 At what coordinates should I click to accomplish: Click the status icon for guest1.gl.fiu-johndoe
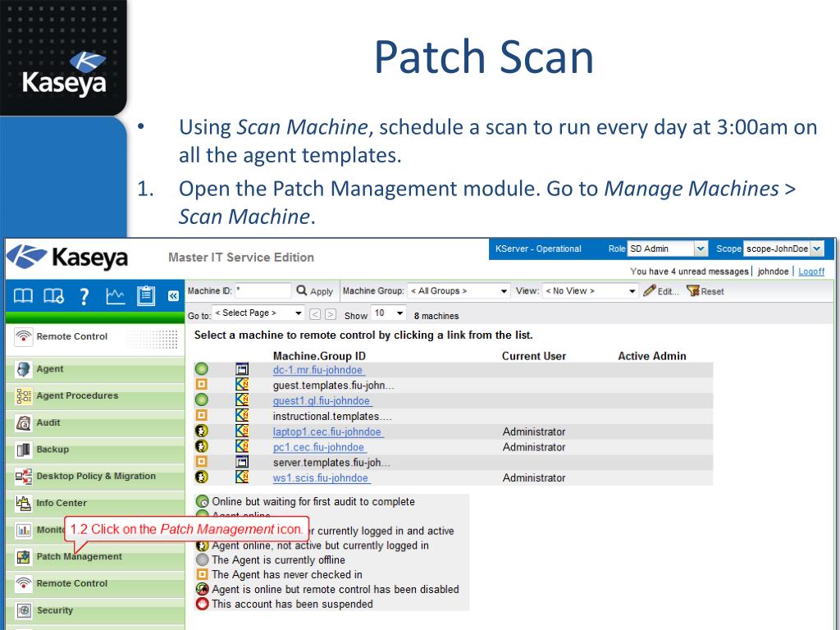coord(202,399)
